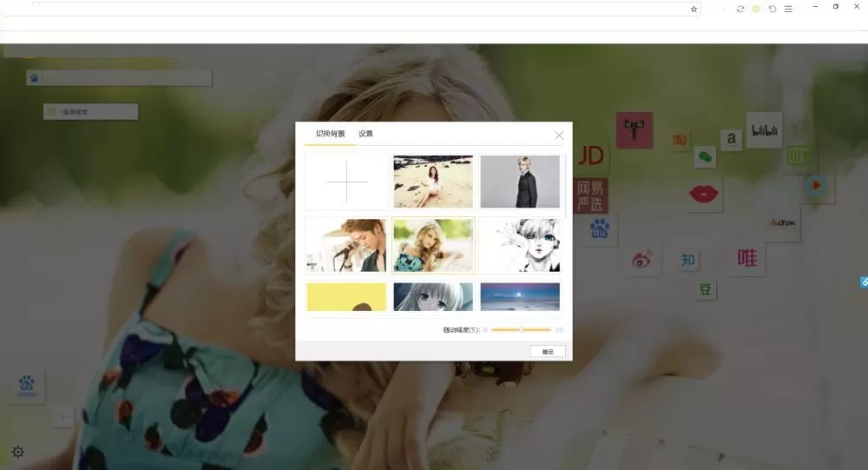This screenshot has height=470, width=868.
Task: Add a shortcut with the plus tile
Action: coord(63,416)
